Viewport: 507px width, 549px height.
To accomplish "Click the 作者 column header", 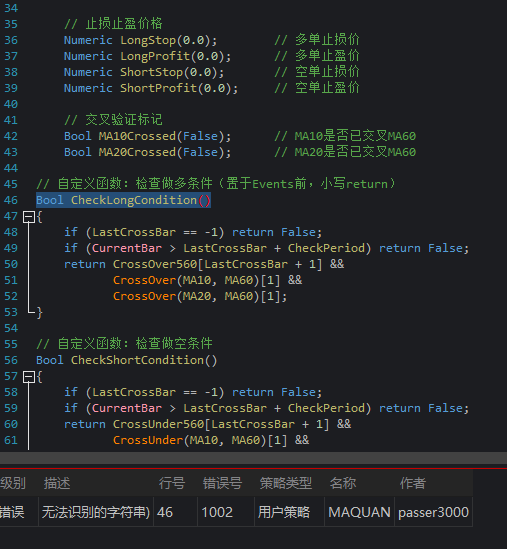I will click(x=413, y=483).
